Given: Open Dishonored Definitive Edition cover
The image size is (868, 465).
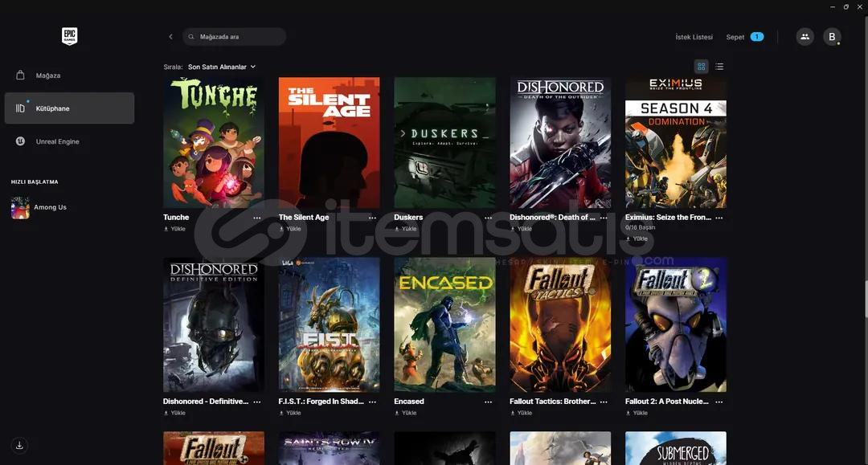Looking at the screenshot, I should [x=214, y=324].
